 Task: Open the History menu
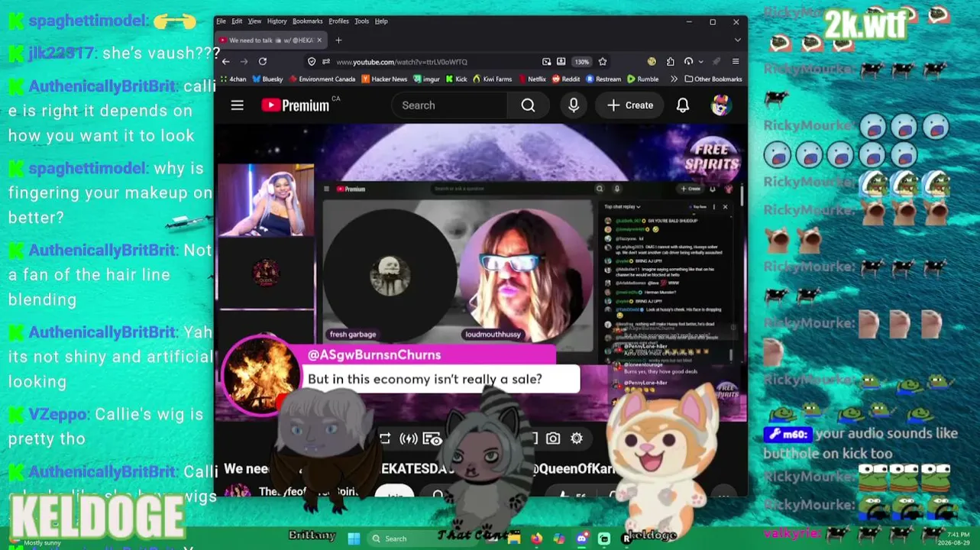[277, 21]
